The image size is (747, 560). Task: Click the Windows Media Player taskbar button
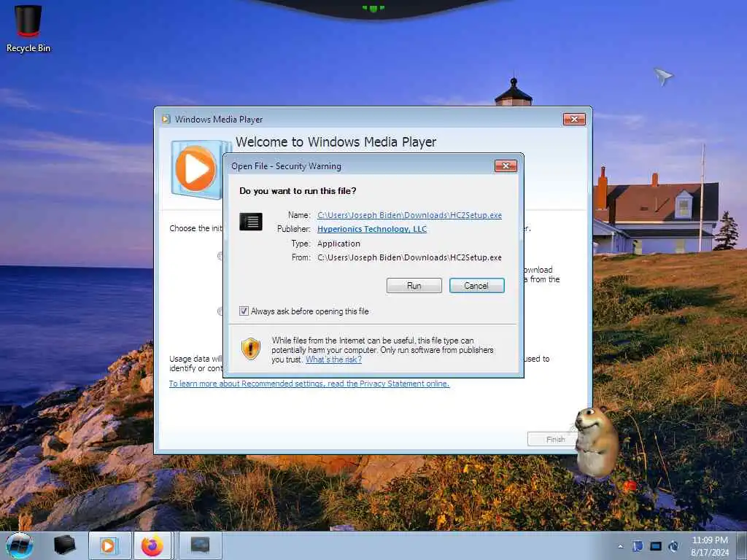pyautogui.click(x=109, y=545)
